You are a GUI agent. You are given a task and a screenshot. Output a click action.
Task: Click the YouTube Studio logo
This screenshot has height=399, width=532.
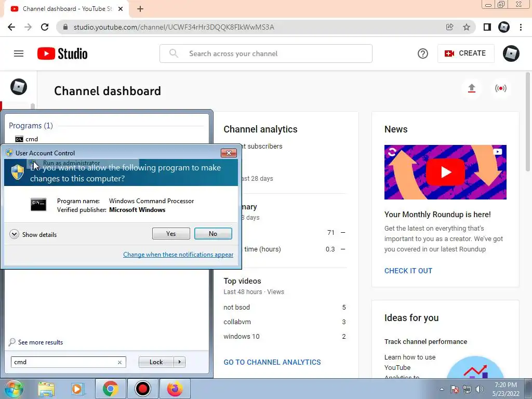pyautogui.click(x=62, y=54)
